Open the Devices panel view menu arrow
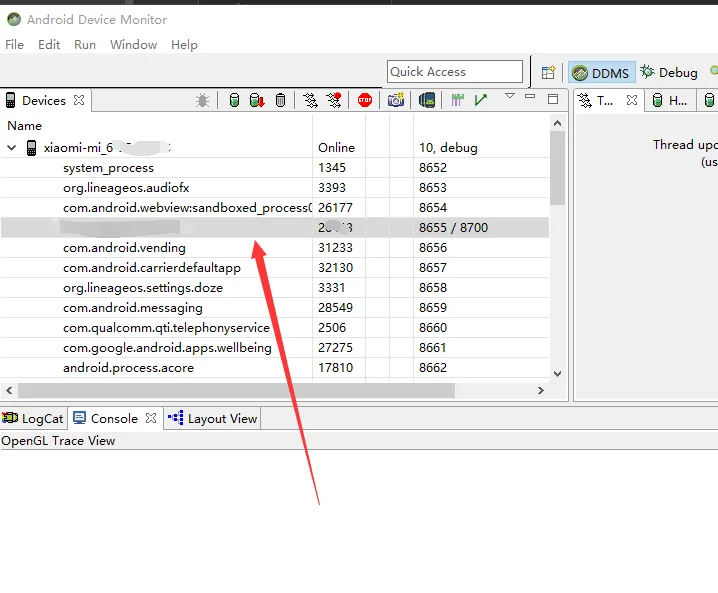This screenshot has height=593, width=718. click(509, 97)
